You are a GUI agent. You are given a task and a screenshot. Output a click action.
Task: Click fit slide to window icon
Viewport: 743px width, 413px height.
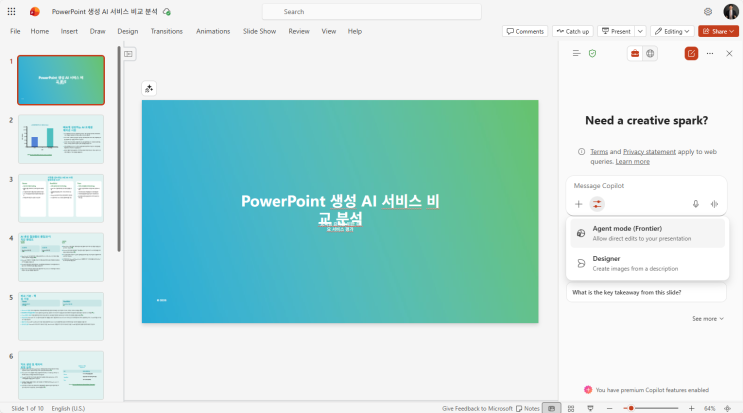click(728, 408)
